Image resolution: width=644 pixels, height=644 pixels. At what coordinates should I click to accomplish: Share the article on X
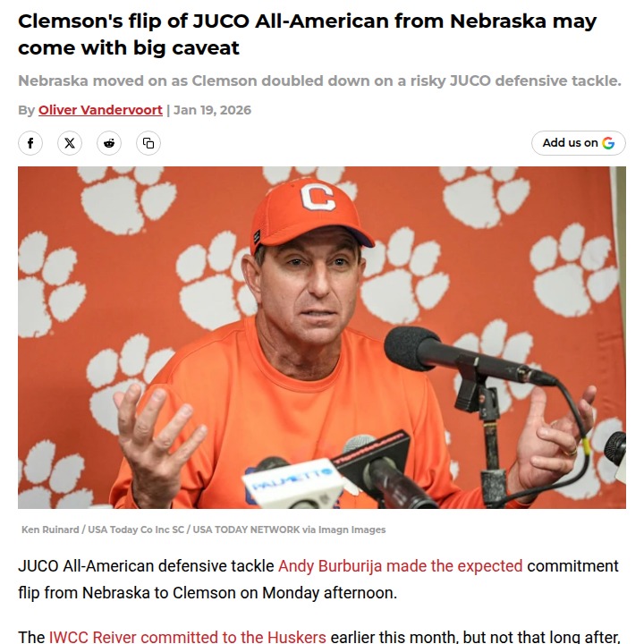click(x=70, y=143)
